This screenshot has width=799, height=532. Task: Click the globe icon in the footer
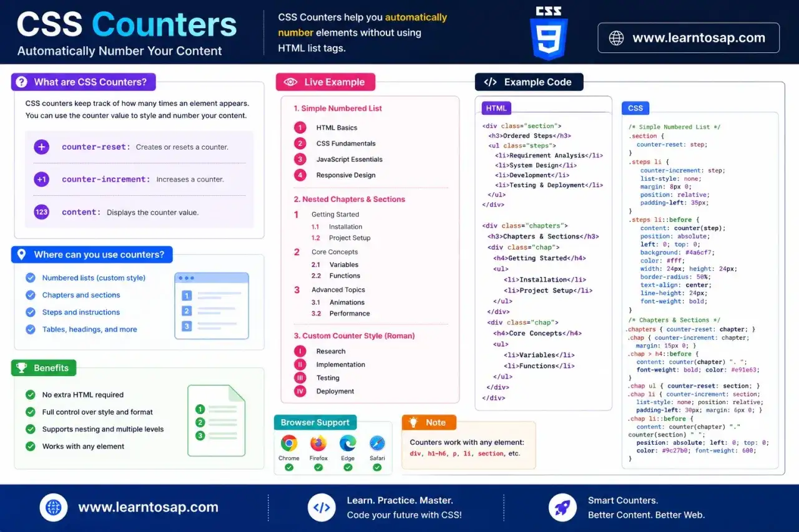tap(54, 508)
